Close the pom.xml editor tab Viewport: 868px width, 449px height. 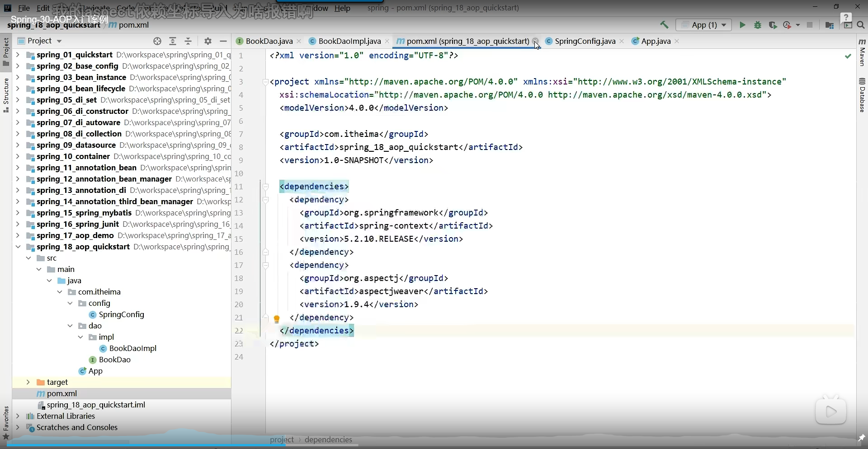point(535,41)
